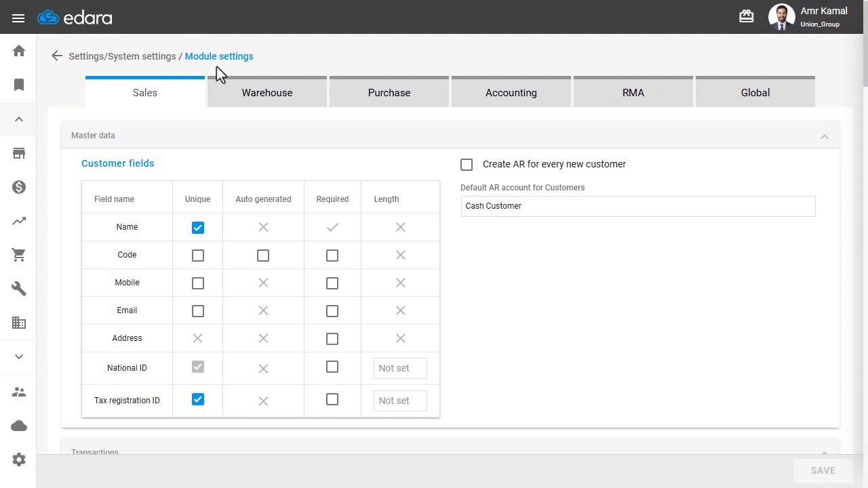Enable Auto generated for Code
Screen dimensions: 868x488
click(x=263, y=256)
